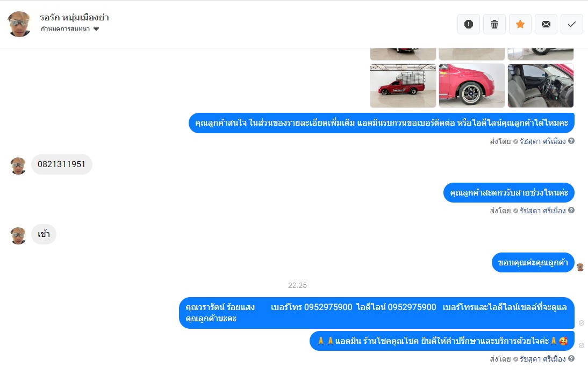Click the sender name link under availability question
588x382 pixels.
tap(542, 211)
